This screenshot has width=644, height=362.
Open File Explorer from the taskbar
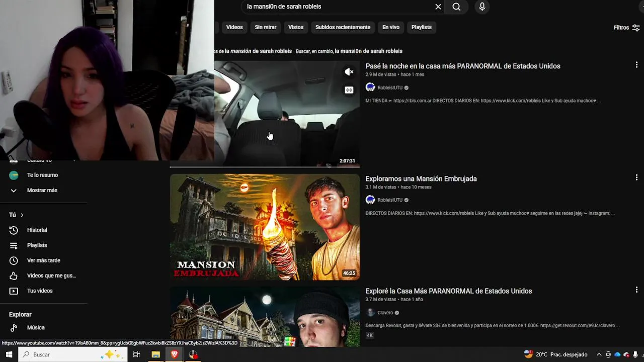coord(155,354)
